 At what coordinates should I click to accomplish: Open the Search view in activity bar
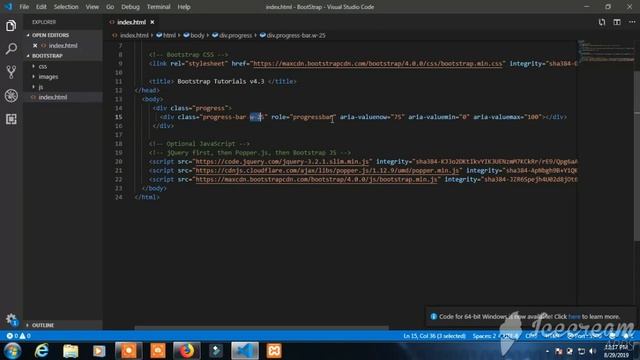[11, 49]
